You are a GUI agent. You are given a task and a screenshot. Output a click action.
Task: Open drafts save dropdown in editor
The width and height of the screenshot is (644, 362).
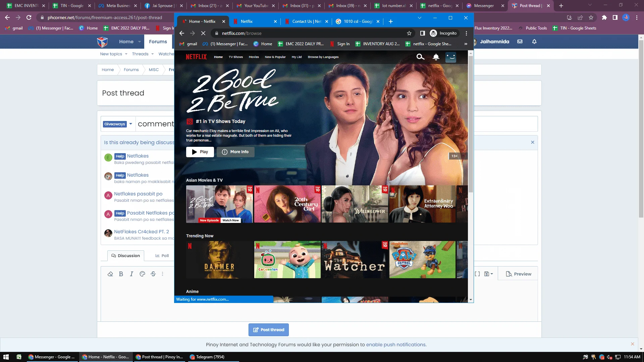pos(488,274)
